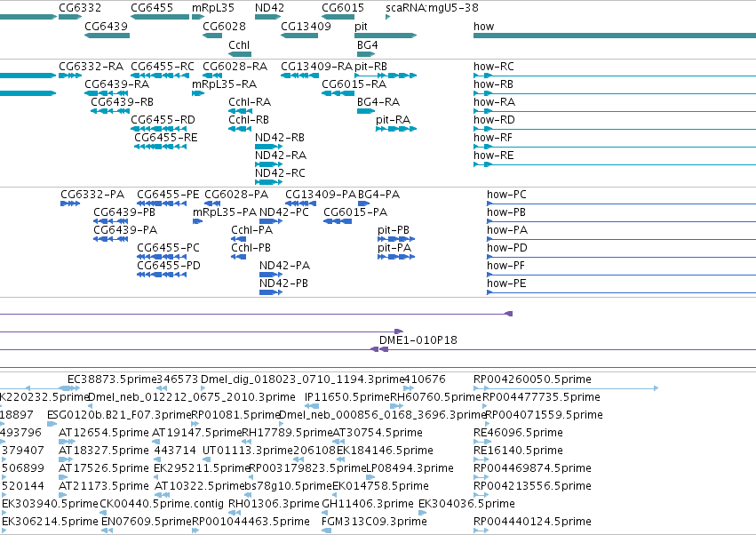Click transcript pit-RA
Screen dimensions: 756x535
[393, 120]
